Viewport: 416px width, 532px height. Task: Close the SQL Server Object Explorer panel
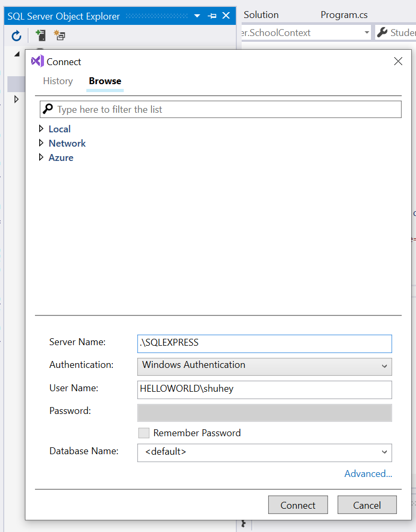[226, 15]
